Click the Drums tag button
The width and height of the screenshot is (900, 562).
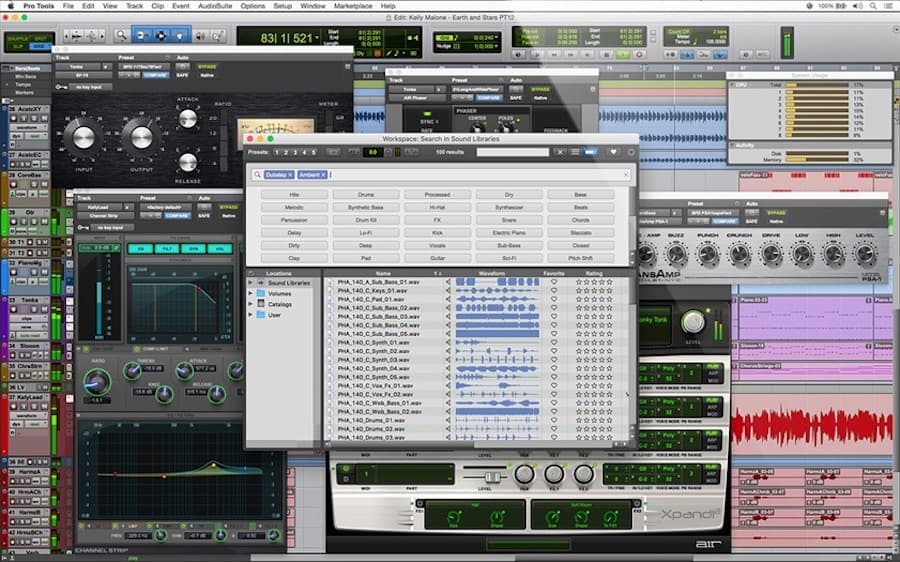click(x=366, y=195)
